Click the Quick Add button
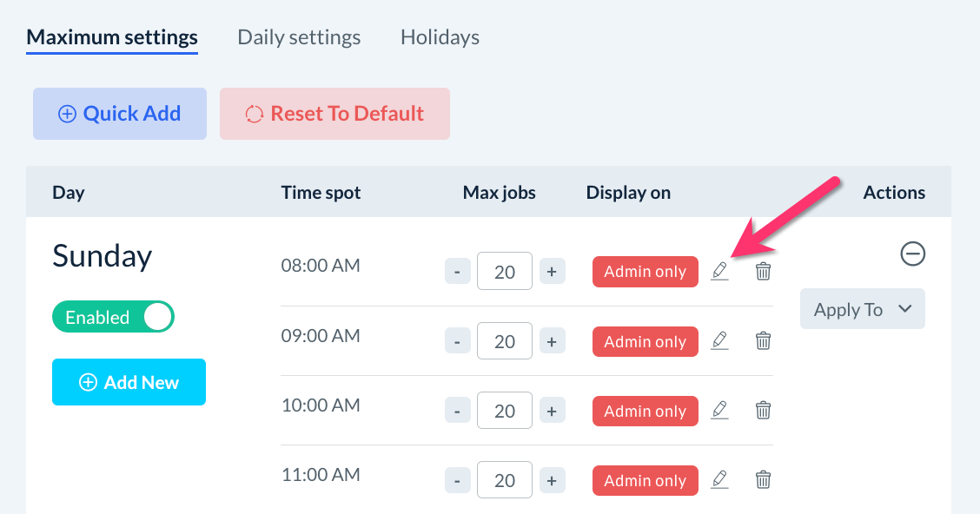This screenshot has height=514, width=980. [x=120, y=114]
